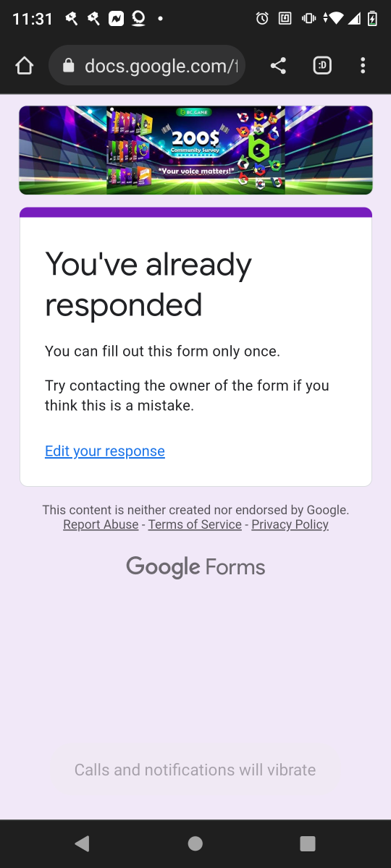Open the share icon in toolbar
Viewport: 391px width, 868px height.
[x=278, y=67]
